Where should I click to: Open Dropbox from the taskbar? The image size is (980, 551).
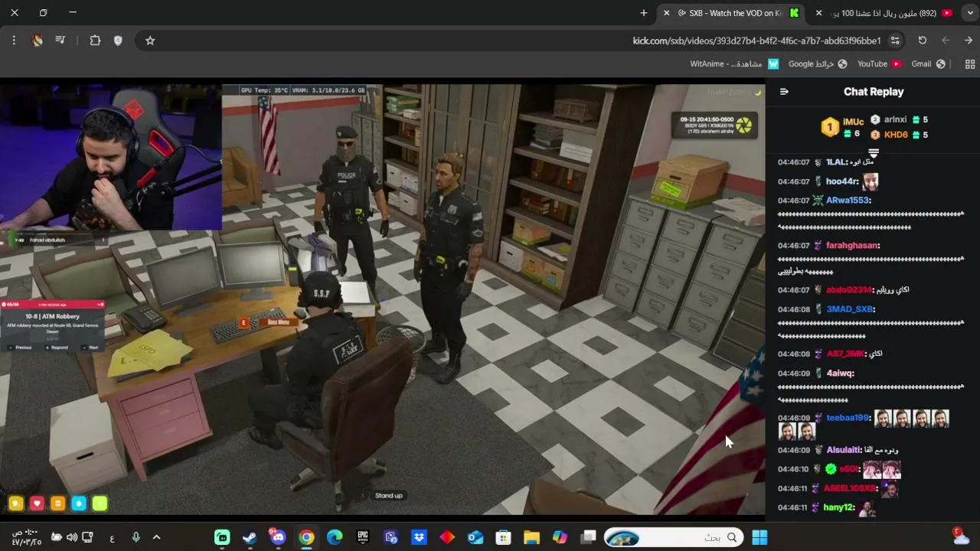coord(419,537)
